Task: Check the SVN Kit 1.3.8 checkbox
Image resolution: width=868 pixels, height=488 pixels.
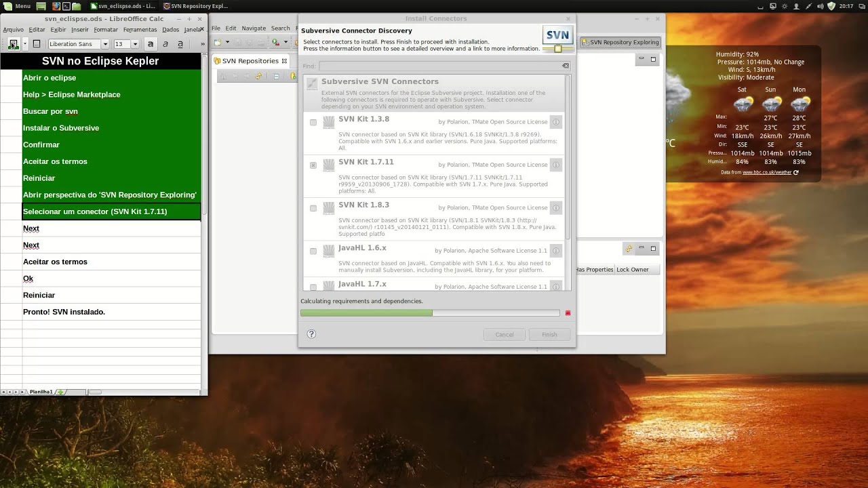Action: [x=313, y=123]
